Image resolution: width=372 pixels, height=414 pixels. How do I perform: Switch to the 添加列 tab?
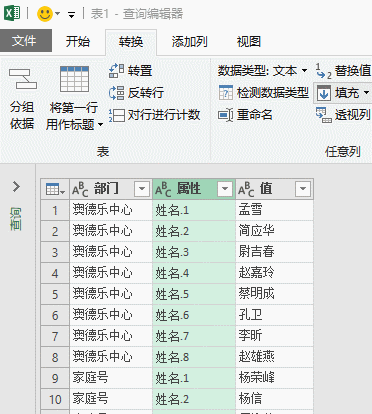pyautogui.click(x=189, y=42)
